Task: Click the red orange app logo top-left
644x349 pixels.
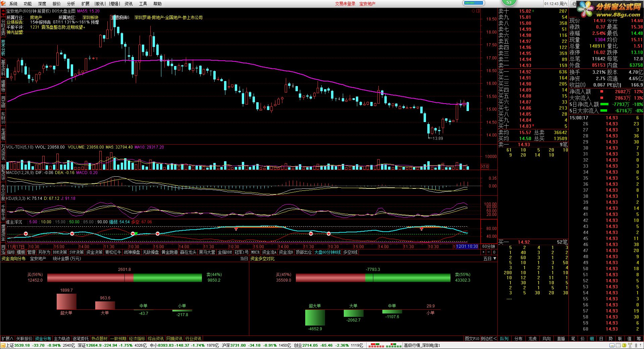Action: (3, 4)
